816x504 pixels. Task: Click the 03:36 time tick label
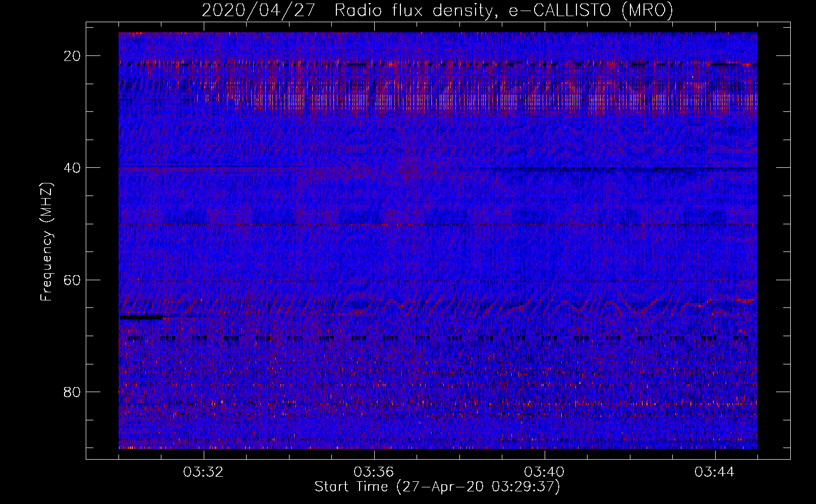374,472
